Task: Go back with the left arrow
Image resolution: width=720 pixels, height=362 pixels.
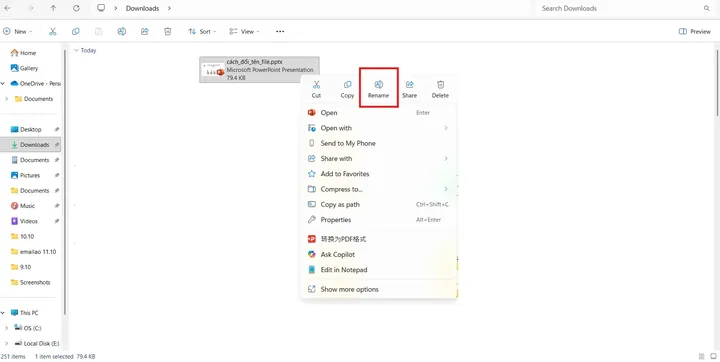Action: click(x=7, y=8)
